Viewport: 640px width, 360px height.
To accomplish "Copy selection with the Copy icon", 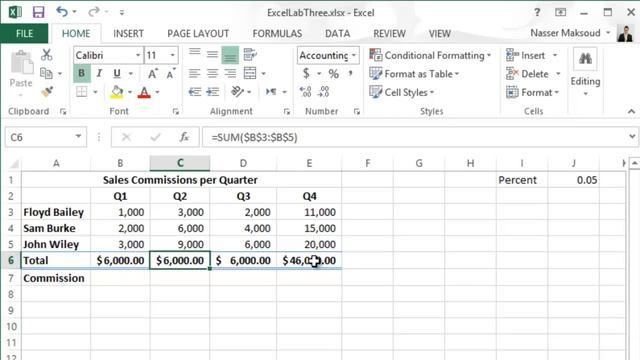I will (x=46, y=73).
